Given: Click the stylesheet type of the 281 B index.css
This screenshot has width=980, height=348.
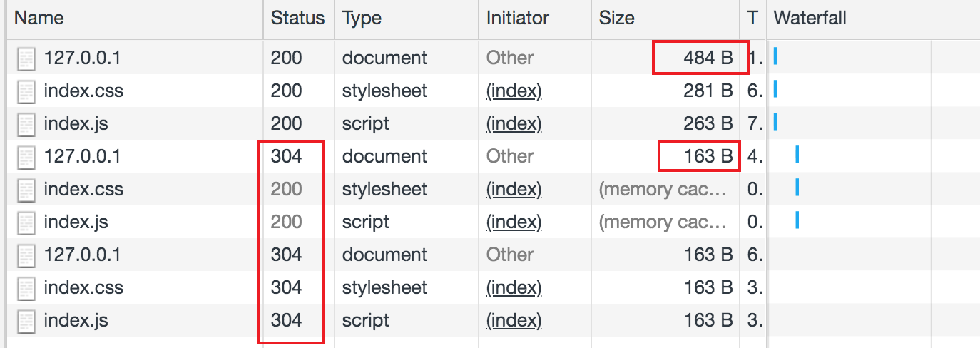Looking at the screenshot, I should point(385,91).
